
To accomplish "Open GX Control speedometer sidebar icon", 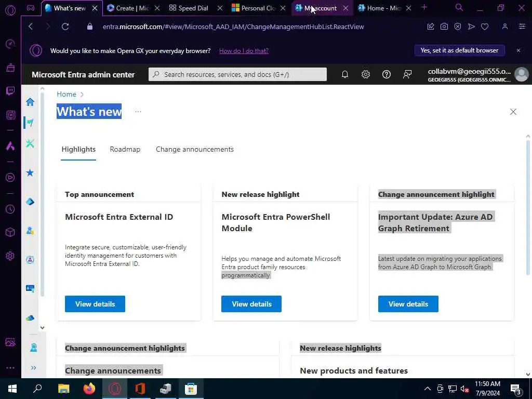I will [x=10, y=44].
